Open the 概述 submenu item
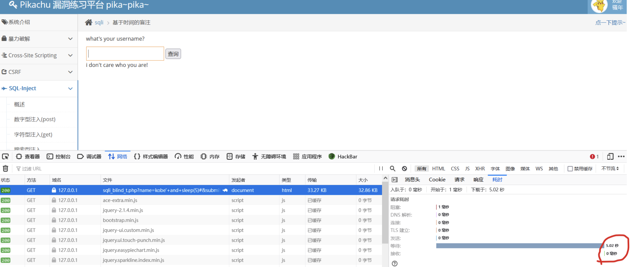The image size is (644, 267). [x=19, y=104]
